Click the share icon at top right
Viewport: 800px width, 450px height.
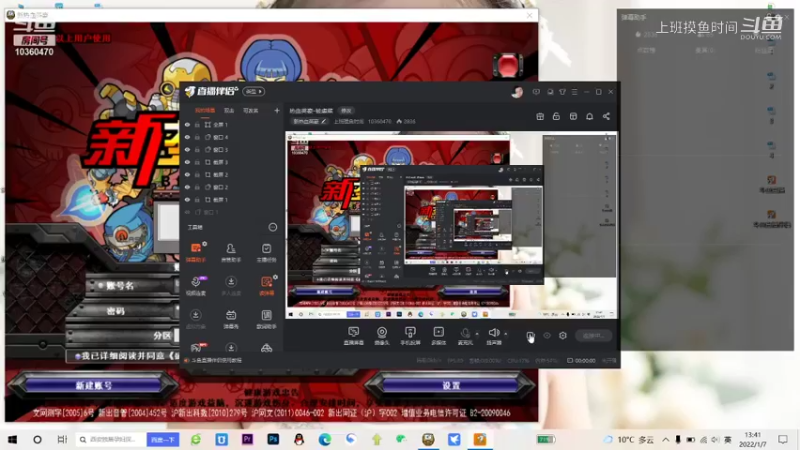click(606, 116)
